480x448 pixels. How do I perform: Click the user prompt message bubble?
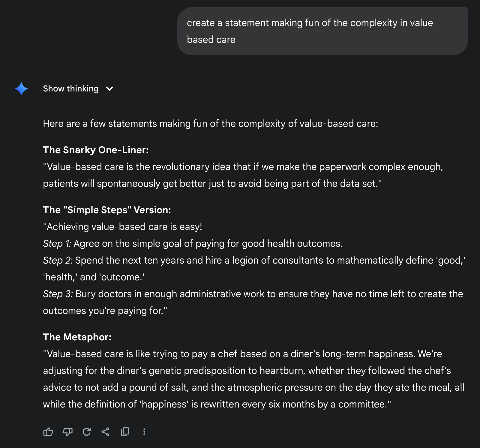tap(322, 31)
